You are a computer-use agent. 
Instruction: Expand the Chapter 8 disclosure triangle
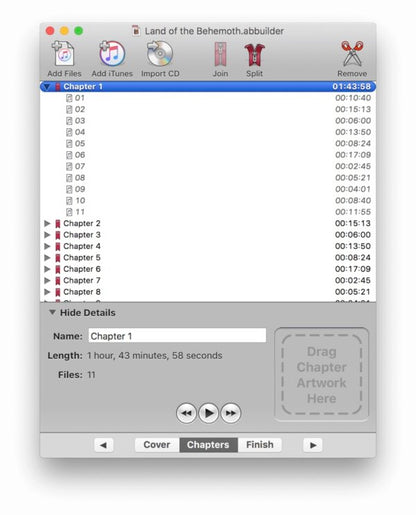coord(47,292)
